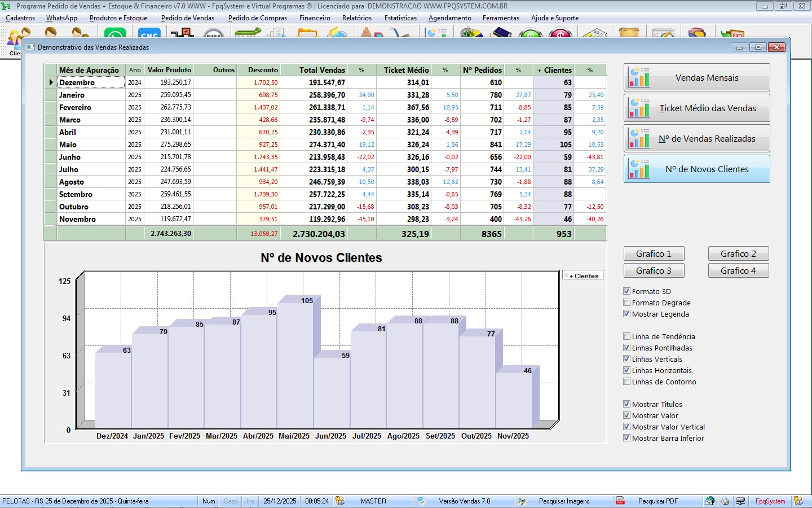
Task: Enable the Linha de Tendência checkbox
Action: [626, 336]
